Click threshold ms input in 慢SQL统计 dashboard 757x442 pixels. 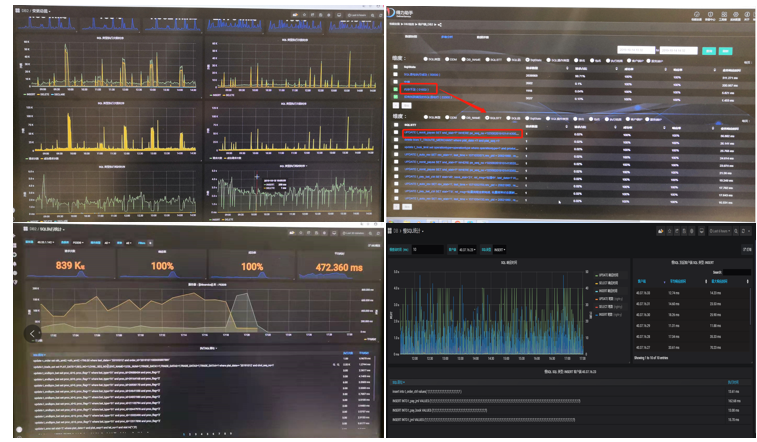pyautogui.click(x=428, y=249)
